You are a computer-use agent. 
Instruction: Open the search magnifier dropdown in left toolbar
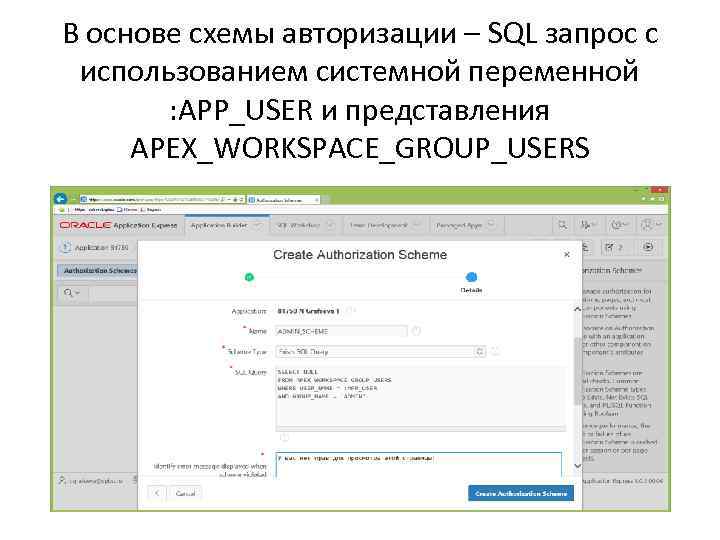point(72,293)
